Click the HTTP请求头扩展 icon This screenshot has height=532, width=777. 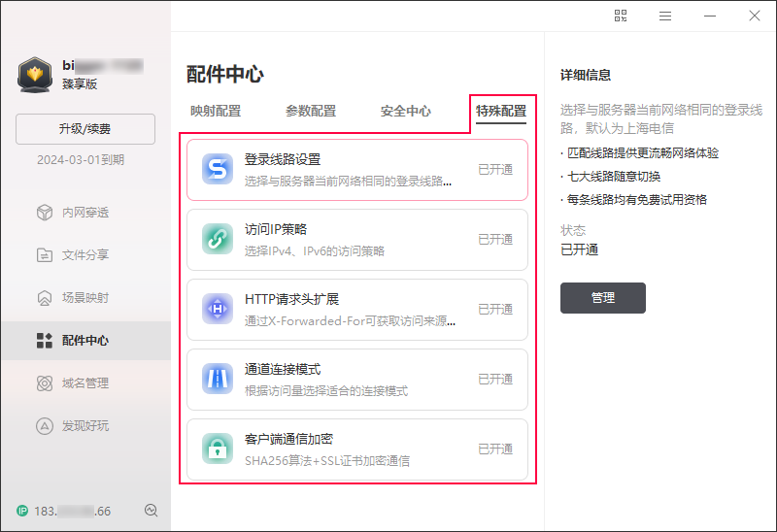pos(218,309)
